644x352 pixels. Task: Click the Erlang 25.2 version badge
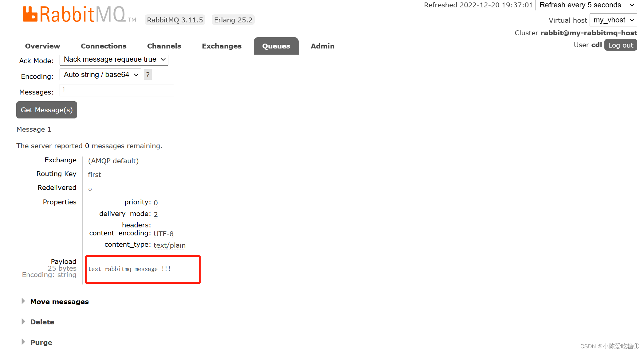(x=233, y=20)
